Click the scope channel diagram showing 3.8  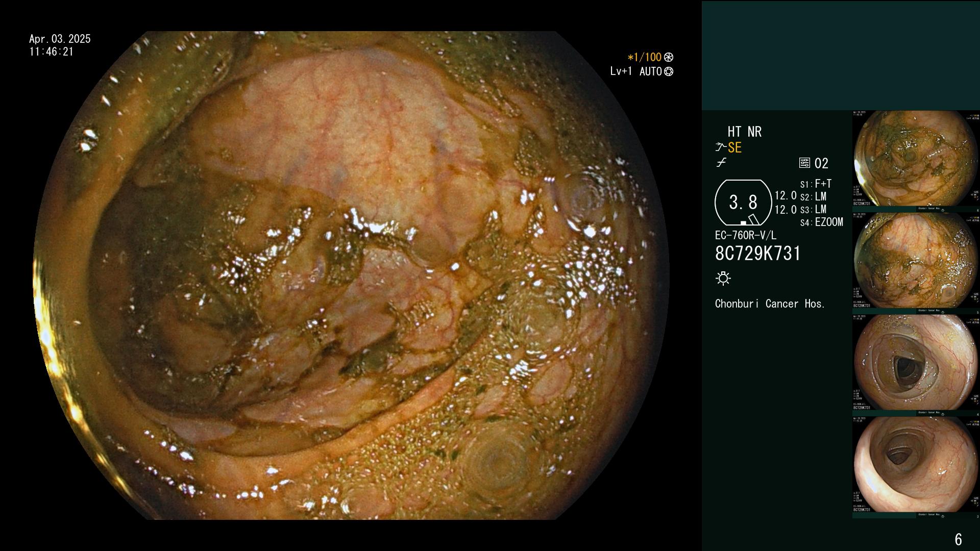[x=743, y=203]
